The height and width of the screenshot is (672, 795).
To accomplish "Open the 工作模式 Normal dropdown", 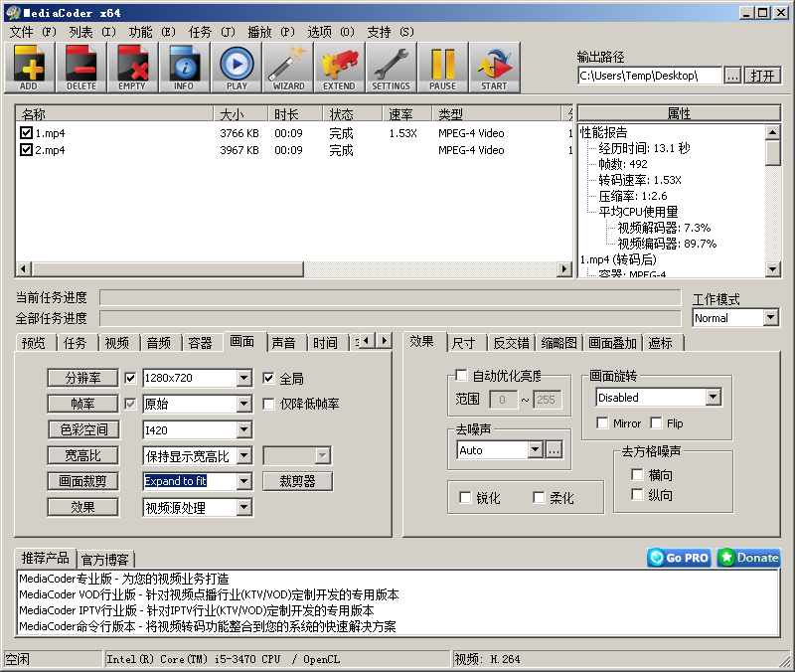I will [771, 318].
